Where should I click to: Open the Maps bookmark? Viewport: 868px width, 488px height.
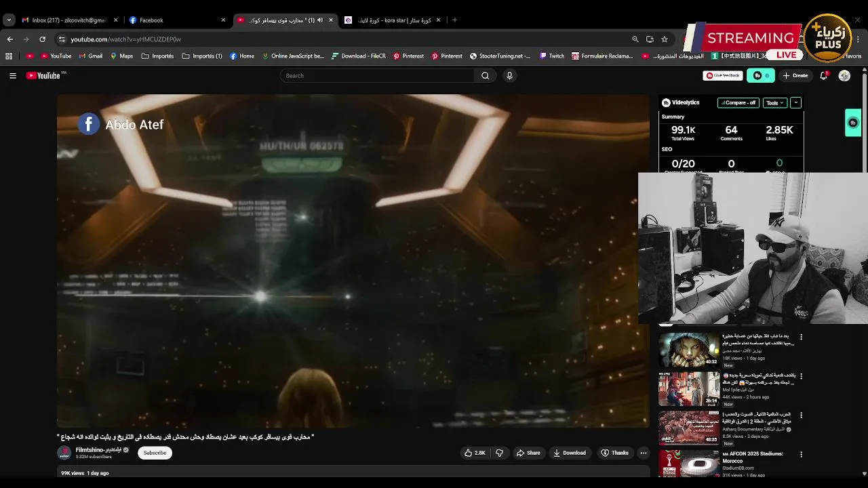tap(121, 56)
